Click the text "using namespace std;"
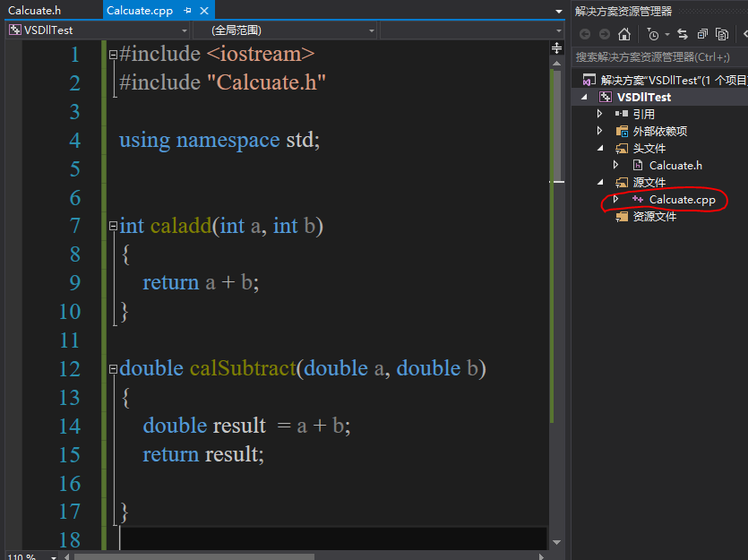 [219, 141]
